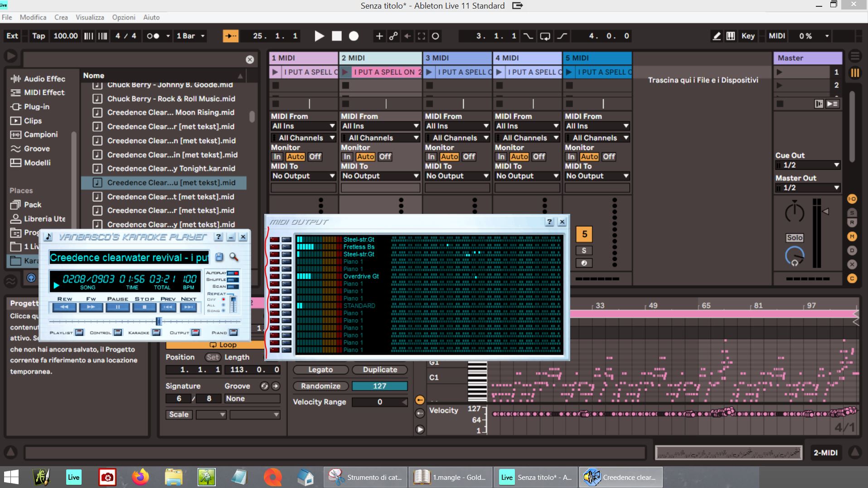Toggle computer MIDI keyboard icon
Image resolution: width=868 pixels, height=488 pixels.
click(x=731, y=36)
